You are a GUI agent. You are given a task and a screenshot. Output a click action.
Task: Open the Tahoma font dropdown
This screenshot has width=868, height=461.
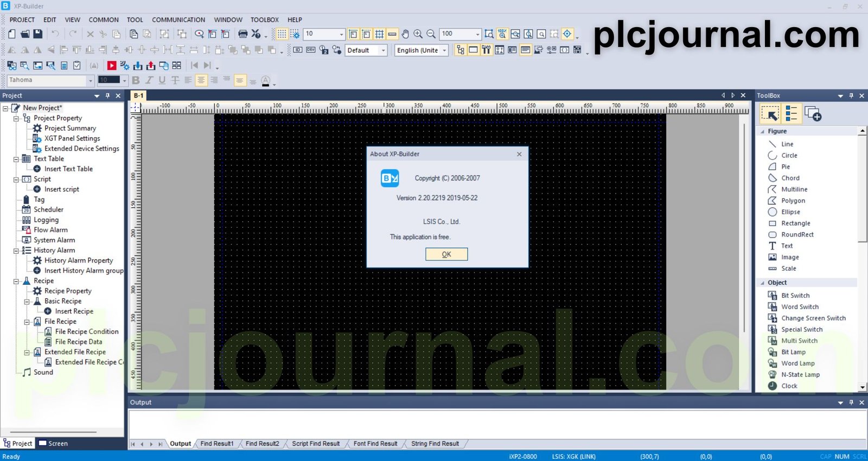[x=90, y=80]
